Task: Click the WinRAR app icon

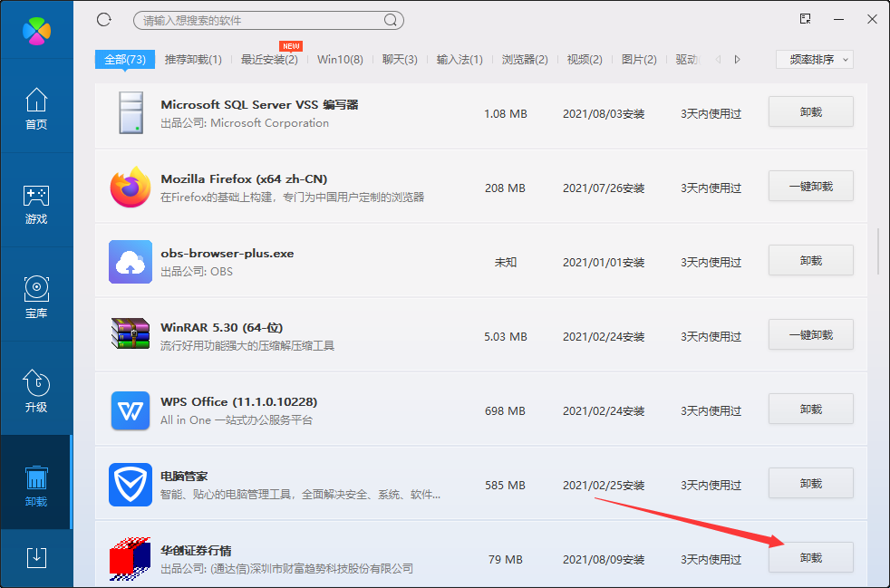Action: [x=131, y=333]
